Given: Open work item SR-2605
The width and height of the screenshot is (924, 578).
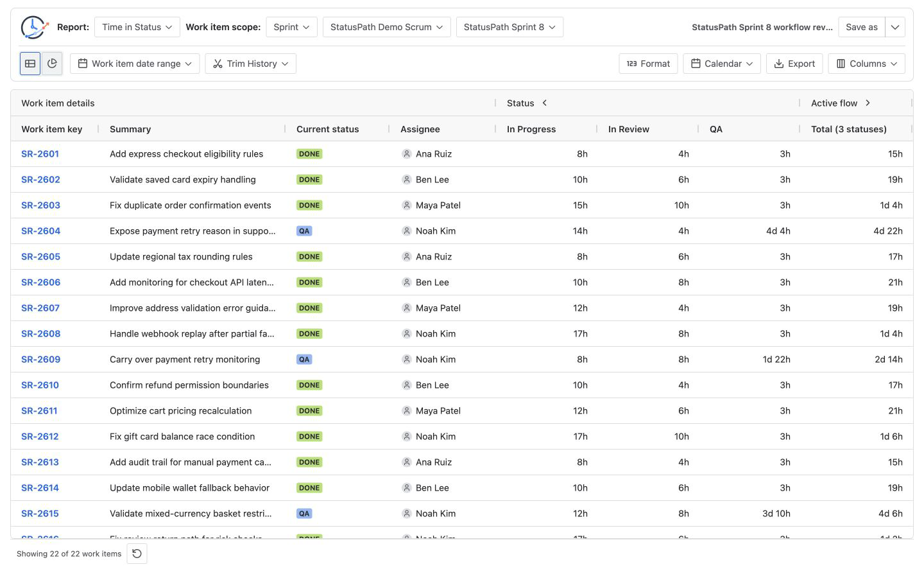Looking at the screenshot, I should click(x=40, y=257).
